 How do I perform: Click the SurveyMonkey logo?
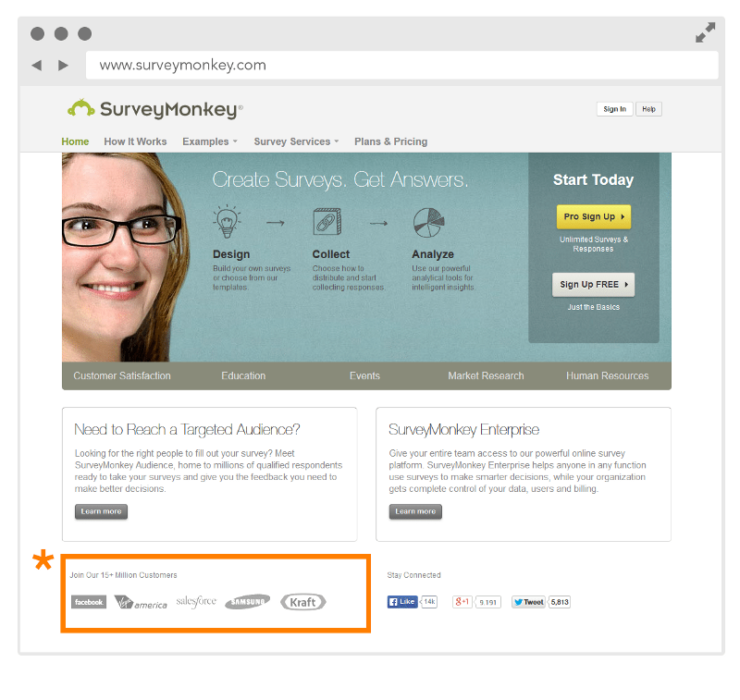154,109
